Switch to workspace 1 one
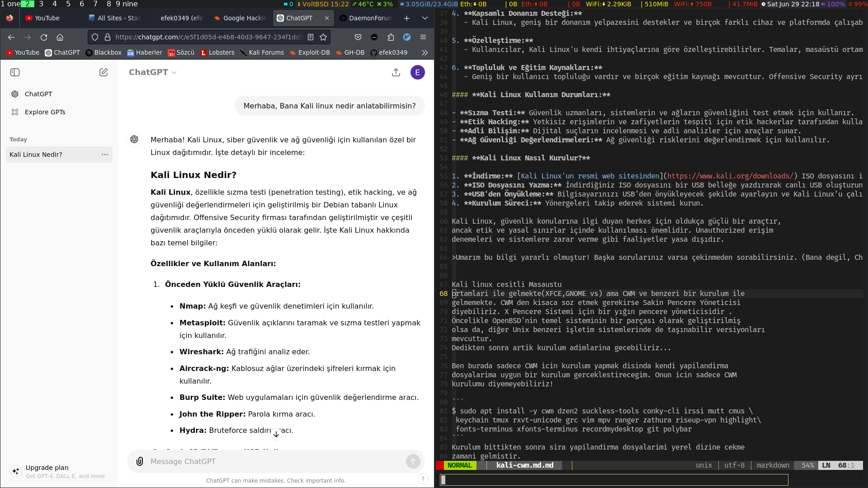The image size is (868, 488). (10, 4)
